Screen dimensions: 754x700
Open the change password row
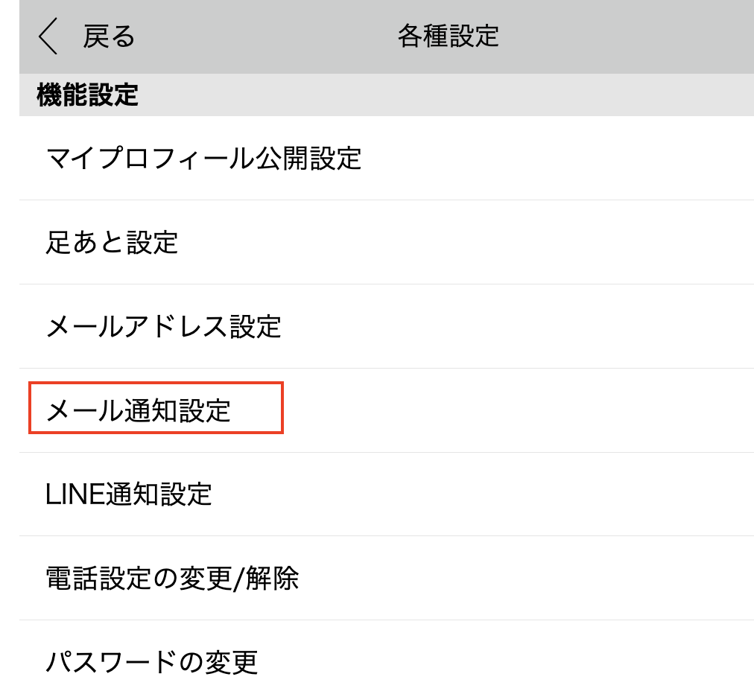coord(386,662)
